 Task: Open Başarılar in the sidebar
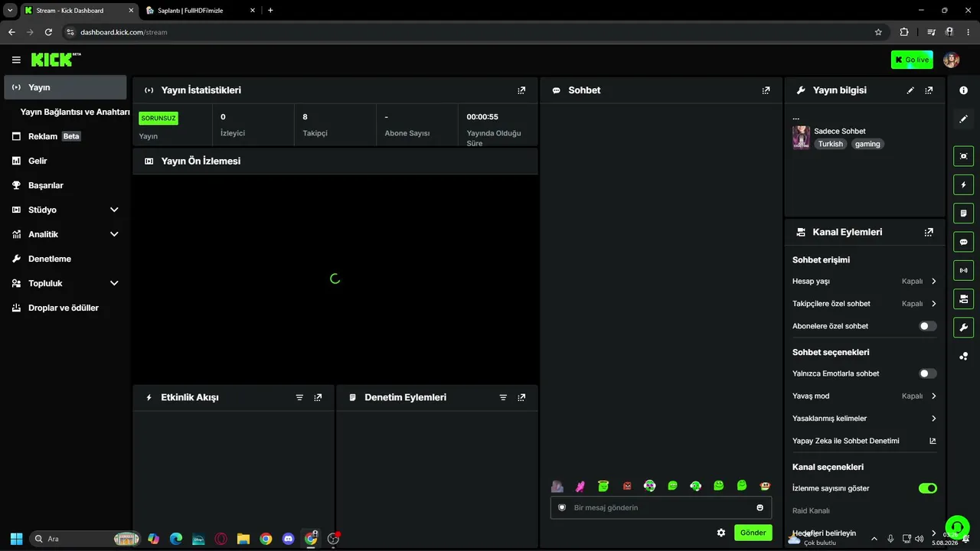pos(65,185)
